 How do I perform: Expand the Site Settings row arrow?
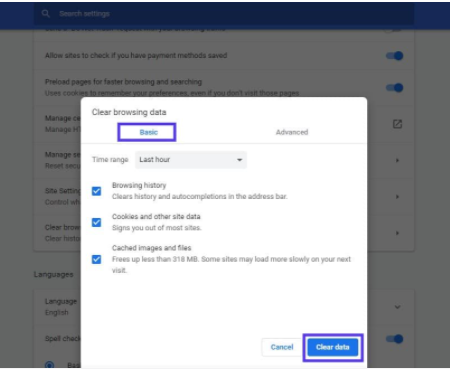point(397,197)
